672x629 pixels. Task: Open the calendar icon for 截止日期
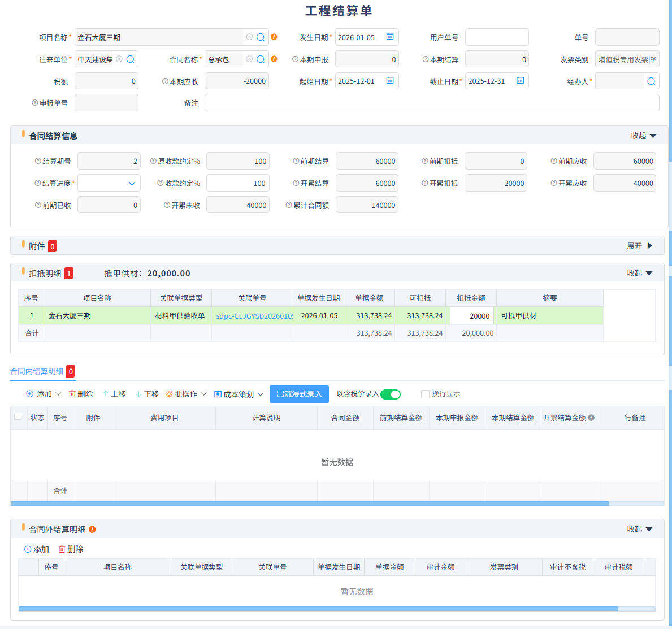(520, 81)
